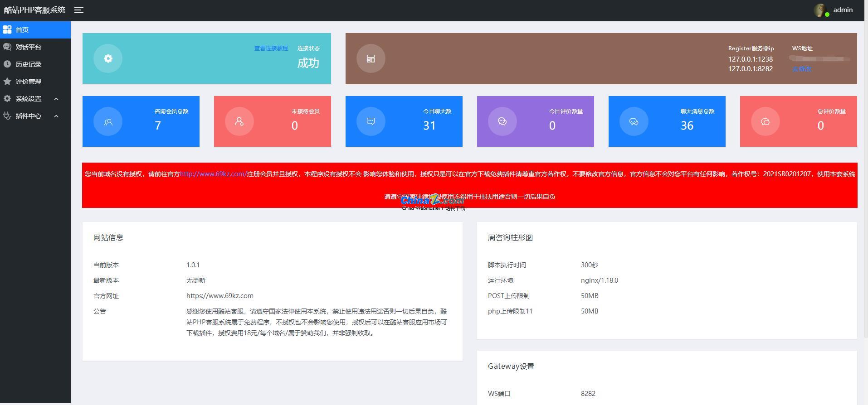Toggle the sidebar collapse hamburger icon
Screen dimensions: 868x405
click(x=79, y=10)
